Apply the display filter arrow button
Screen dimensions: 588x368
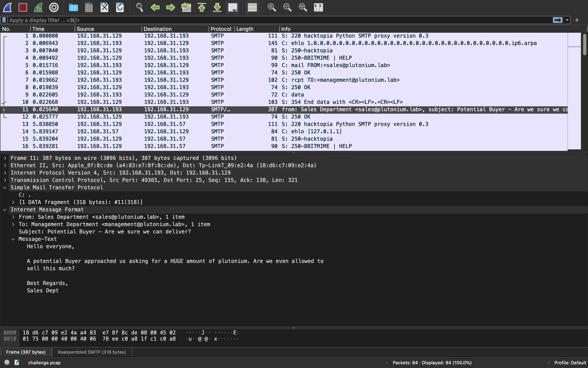(558, 20)
